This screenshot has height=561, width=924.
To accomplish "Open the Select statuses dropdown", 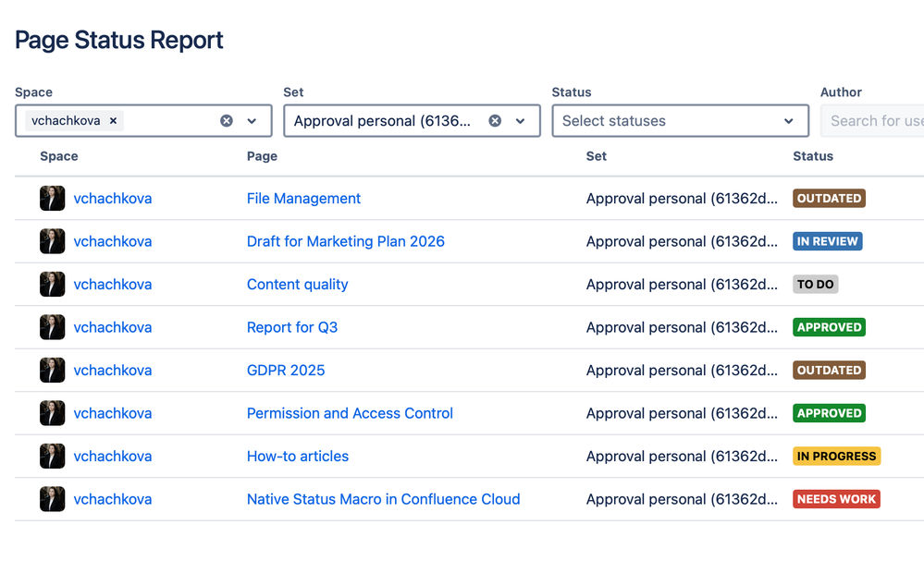I will [x=680, y=121].
